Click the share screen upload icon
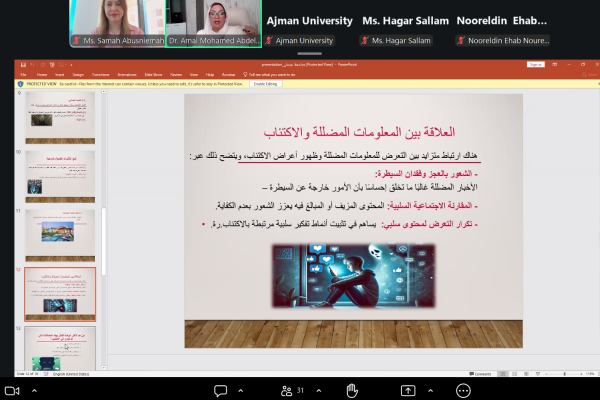This screenshot has height=400, width=600. coord(408,391)
